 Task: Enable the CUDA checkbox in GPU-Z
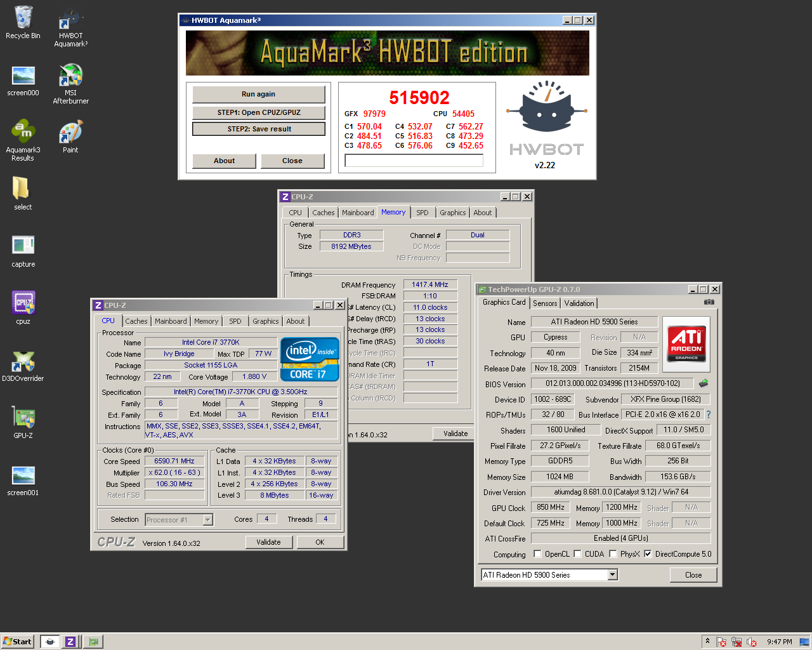click(x=578, y=554)
